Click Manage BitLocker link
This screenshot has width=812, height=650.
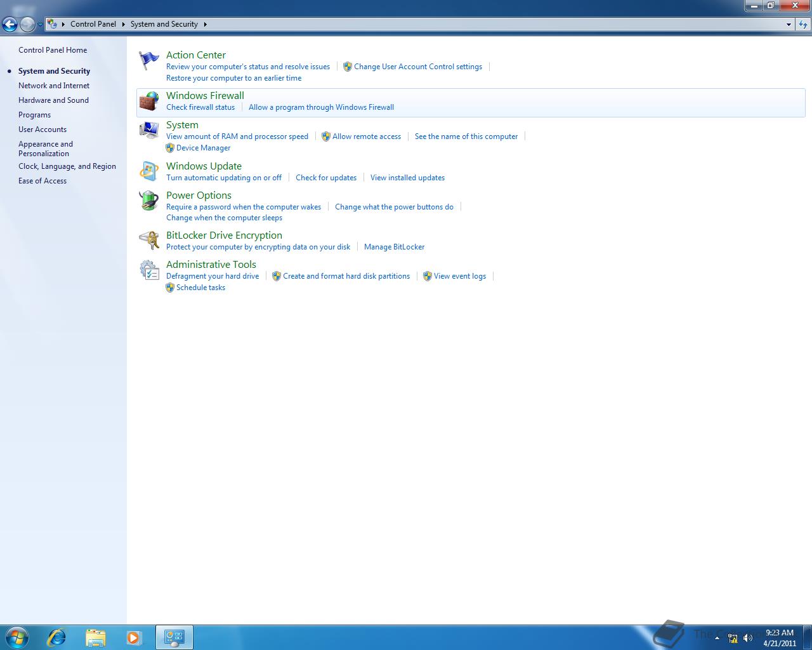tap(394, 247)
